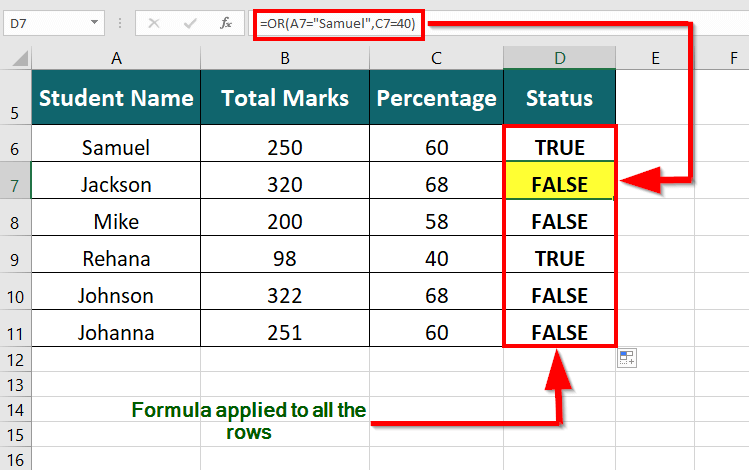
Task: Select the cell containing Johnson
Action: 116,291
